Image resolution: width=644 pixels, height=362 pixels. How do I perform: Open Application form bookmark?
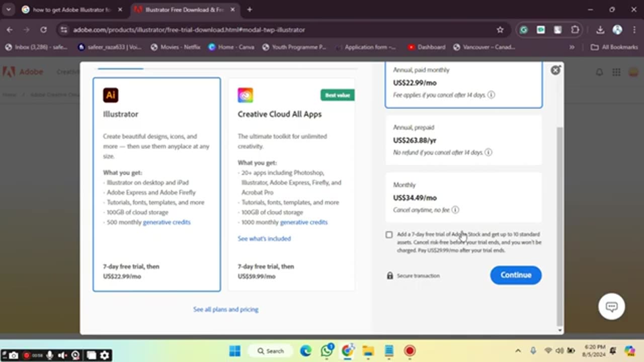(367, 47)
